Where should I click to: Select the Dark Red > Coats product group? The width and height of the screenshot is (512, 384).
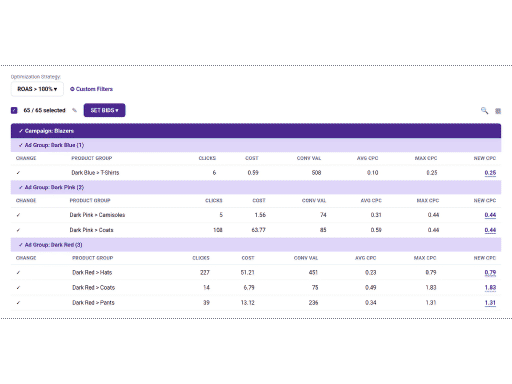tap(94, 288)
